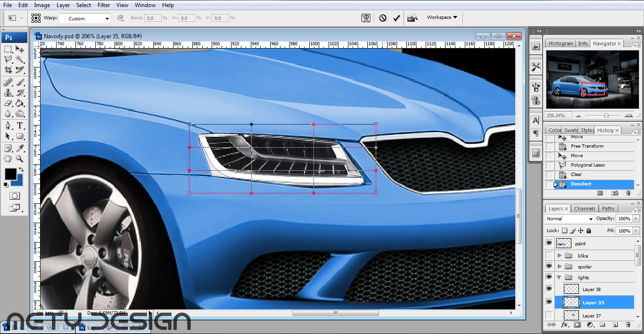This screenshot has width=644, height=334.
Task: Switch to the Channels tab
Action: [585, 209]
